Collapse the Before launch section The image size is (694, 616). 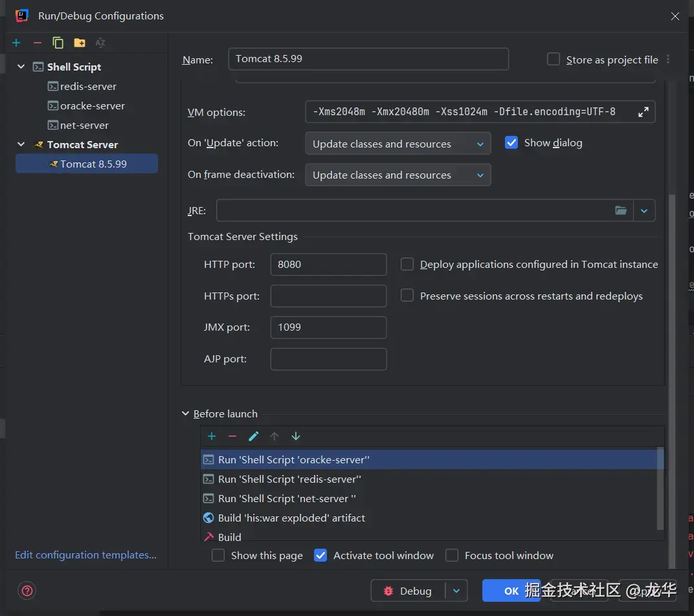tap(186, 414)
